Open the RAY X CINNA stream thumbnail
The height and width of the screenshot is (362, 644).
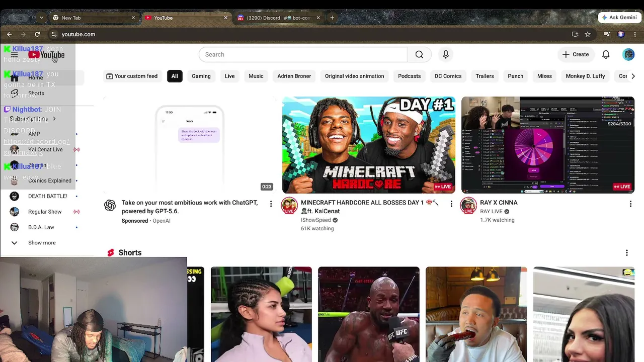click(x=548, y=145)
